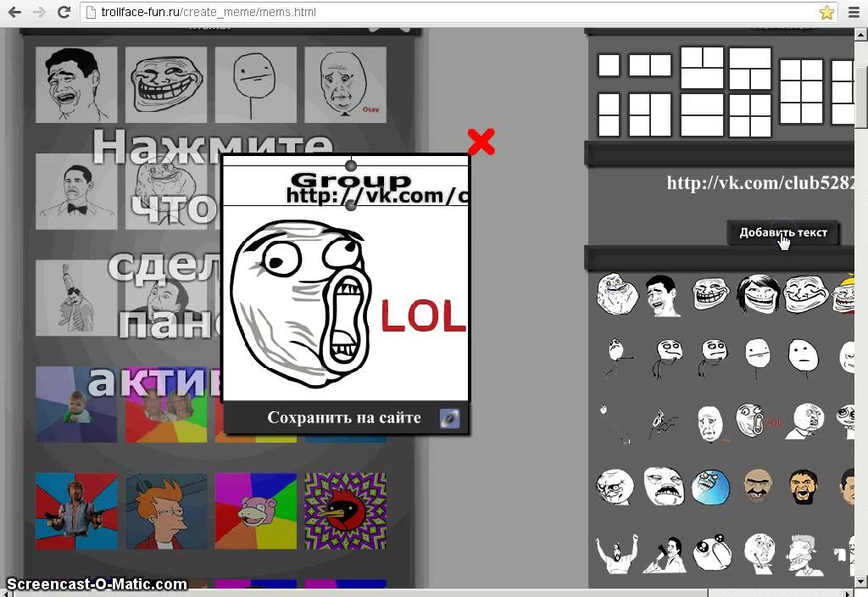This screenshot has width=868, height=597.
Task: Open the Slowpoke meme template
Action: 256,511
